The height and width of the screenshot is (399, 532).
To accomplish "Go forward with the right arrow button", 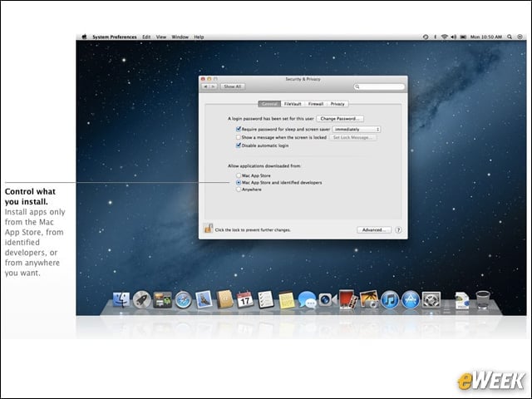I will [x=214, y=86].
